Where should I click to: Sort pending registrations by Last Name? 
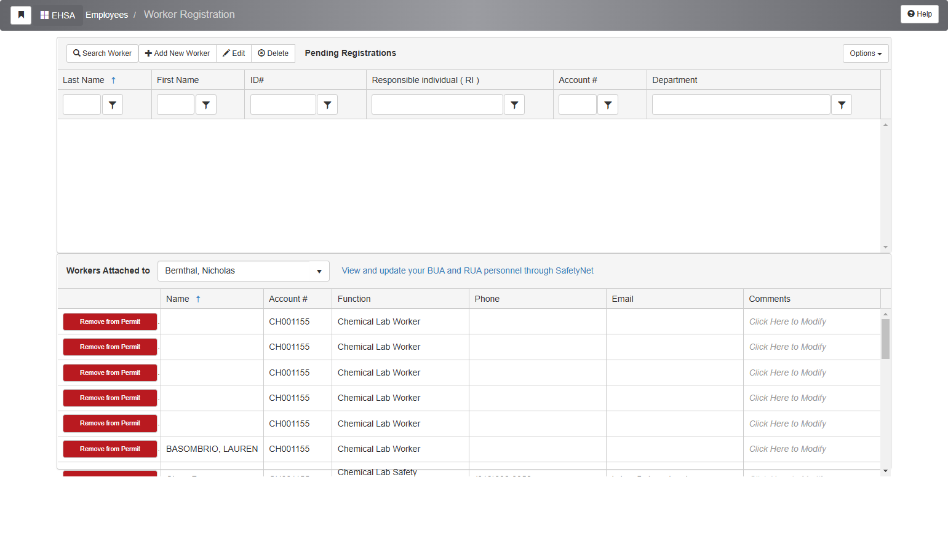(x=84, y=80)
